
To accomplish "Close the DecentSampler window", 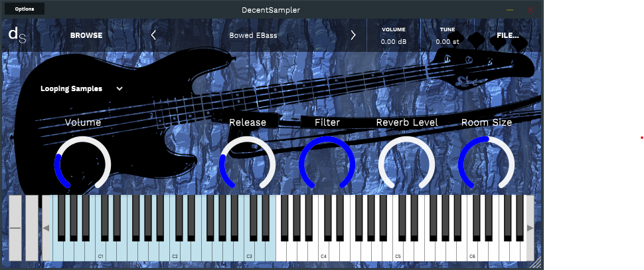I will coord(530,10).
